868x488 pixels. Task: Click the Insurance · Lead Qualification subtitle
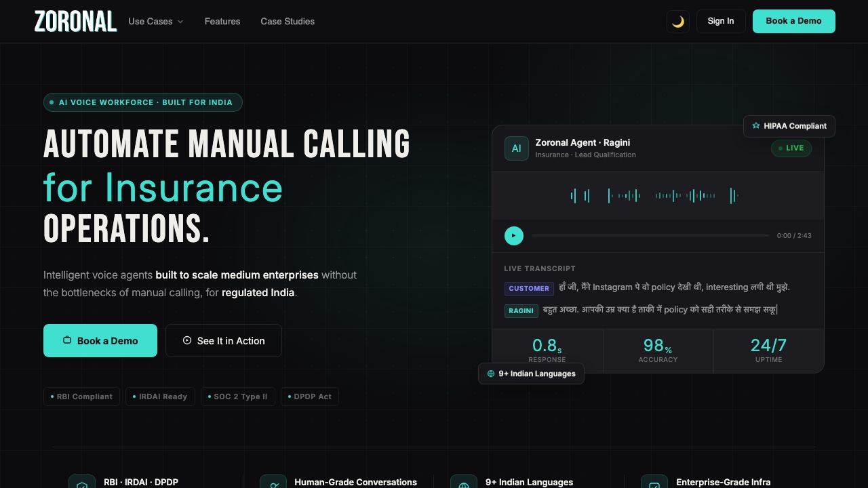pyautogui.click(x=585, y=155)
